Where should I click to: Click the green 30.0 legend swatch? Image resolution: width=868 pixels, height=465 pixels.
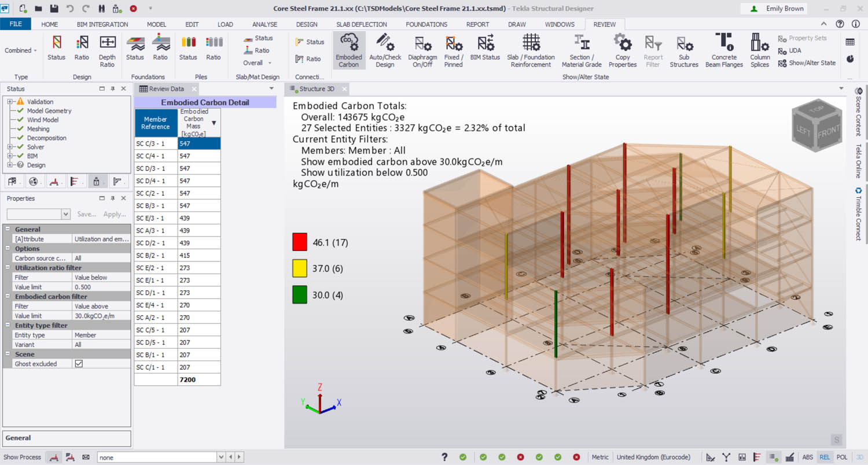[x=300, y=296]
